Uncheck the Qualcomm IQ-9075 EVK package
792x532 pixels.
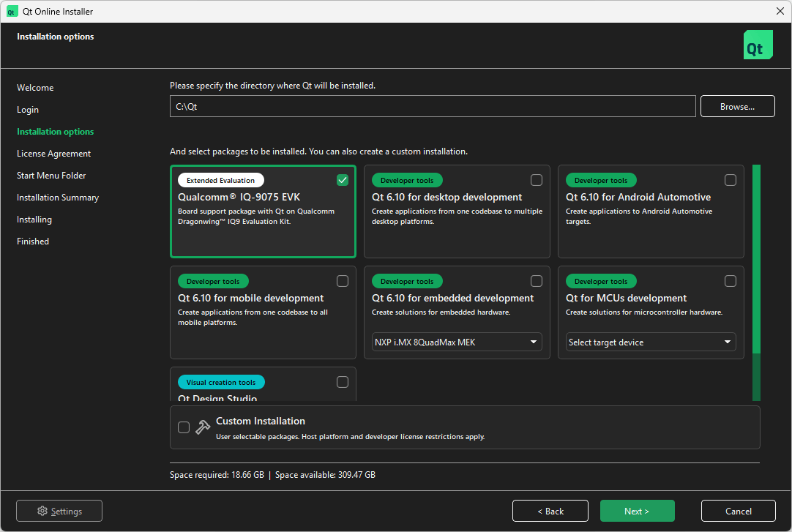point(342,179)
